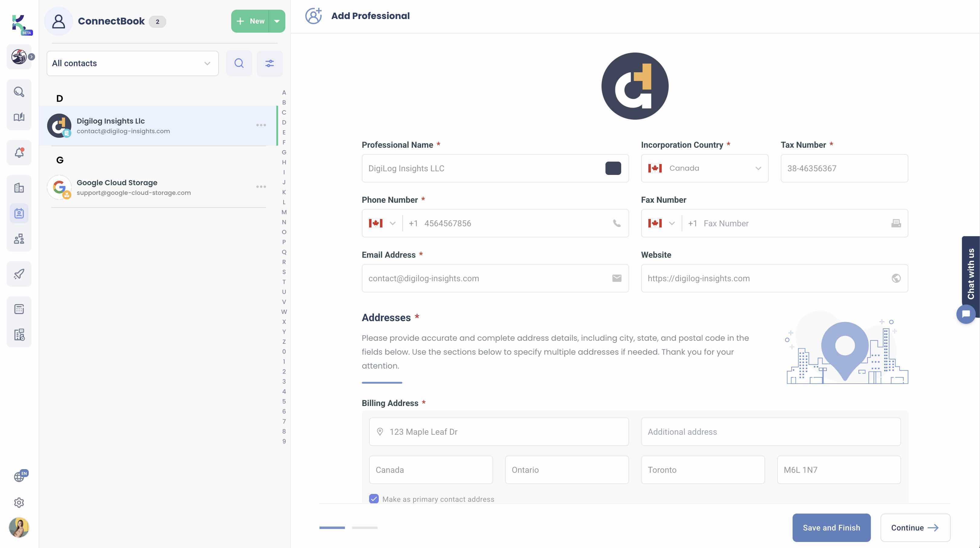Open options menu for Digilog Insights Llc
This screenshot has width=980, height=548.
tap(261, 125)
